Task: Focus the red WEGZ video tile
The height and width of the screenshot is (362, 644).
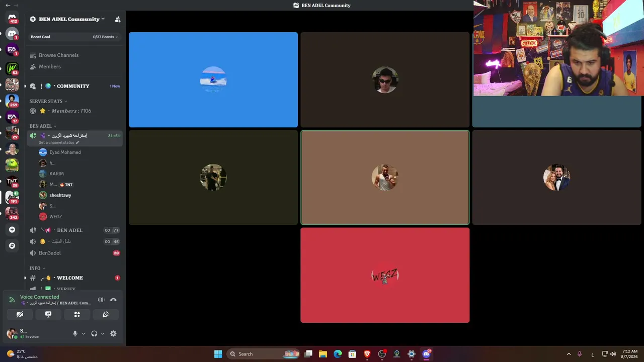Action: (x=385, y=276)
